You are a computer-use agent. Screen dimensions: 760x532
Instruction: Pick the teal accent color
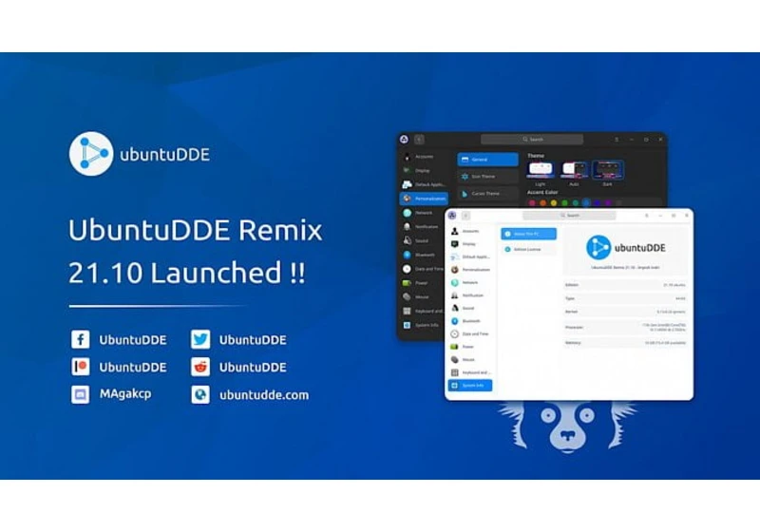(576, 203)
